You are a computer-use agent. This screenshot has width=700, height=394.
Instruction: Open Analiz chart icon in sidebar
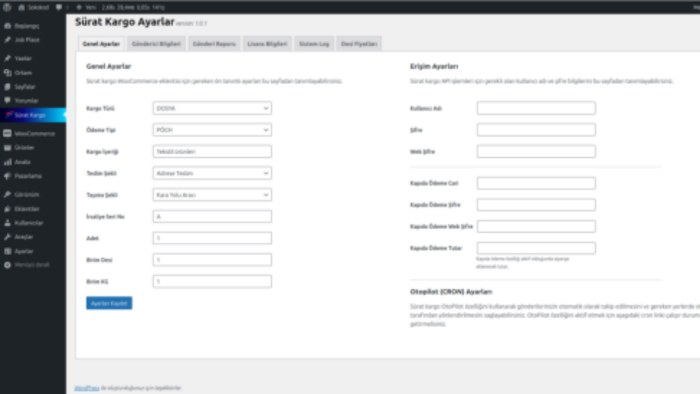click(x=8, y=162)
